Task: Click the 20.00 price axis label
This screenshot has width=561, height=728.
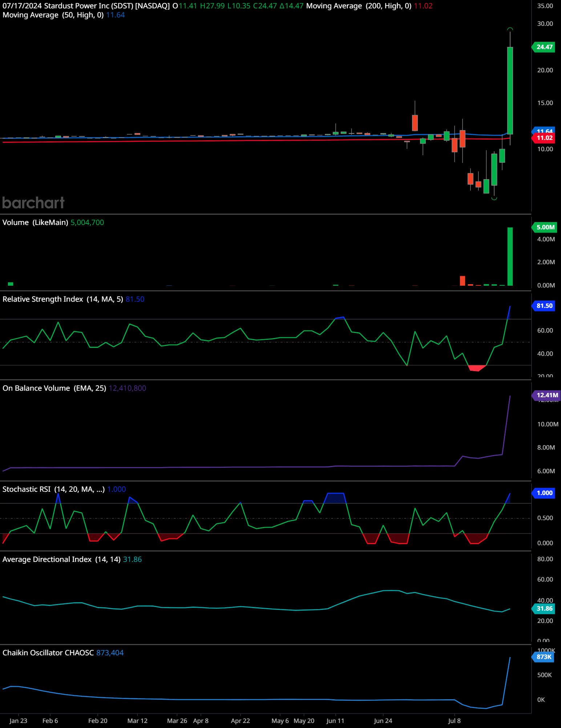Action: click(x=545, y=70)
